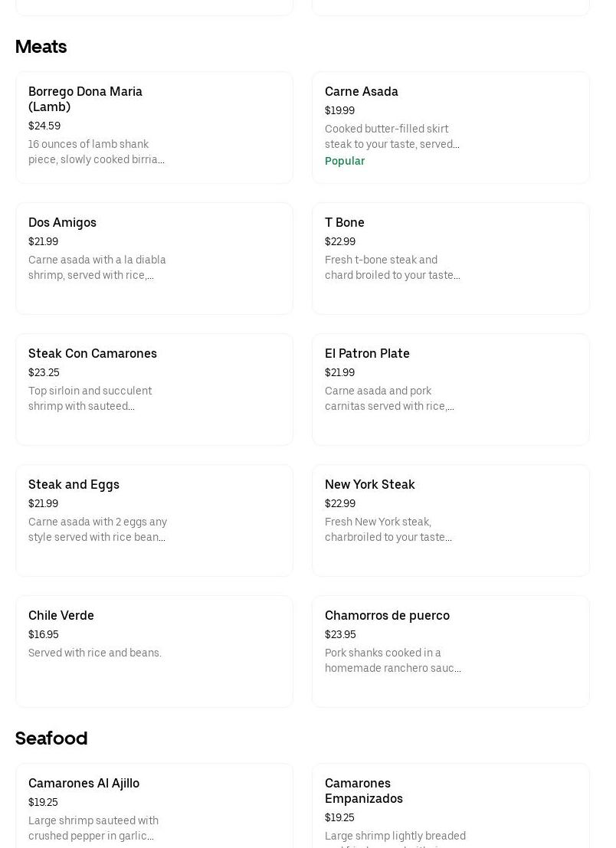Click the Popular tag on Carne Asada

point(345,161)
